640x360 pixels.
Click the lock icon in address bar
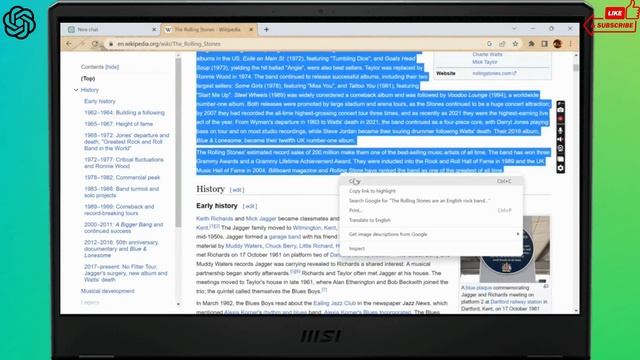[x=111, y=44]
